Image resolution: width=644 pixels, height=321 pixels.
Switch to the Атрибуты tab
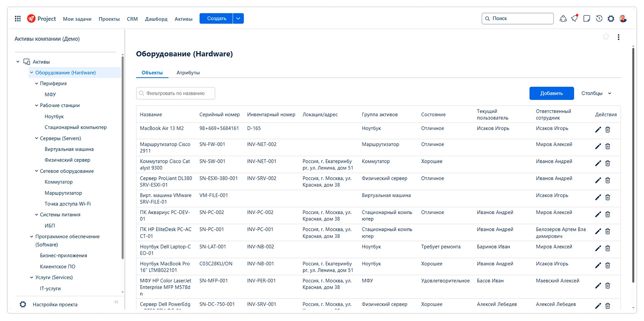pos(188,72)
